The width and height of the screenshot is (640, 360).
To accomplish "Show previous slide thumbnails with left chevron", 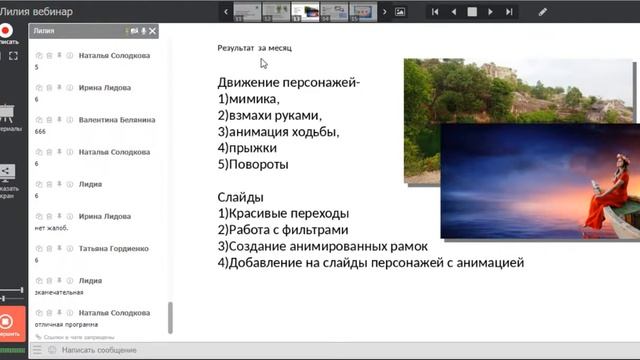I will (226, 12).
